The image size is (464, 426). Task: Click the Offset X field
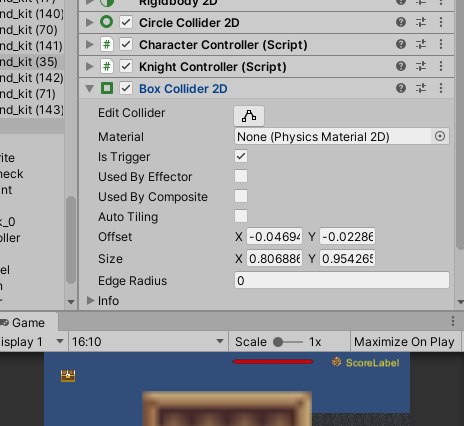[x=274, y=237]
